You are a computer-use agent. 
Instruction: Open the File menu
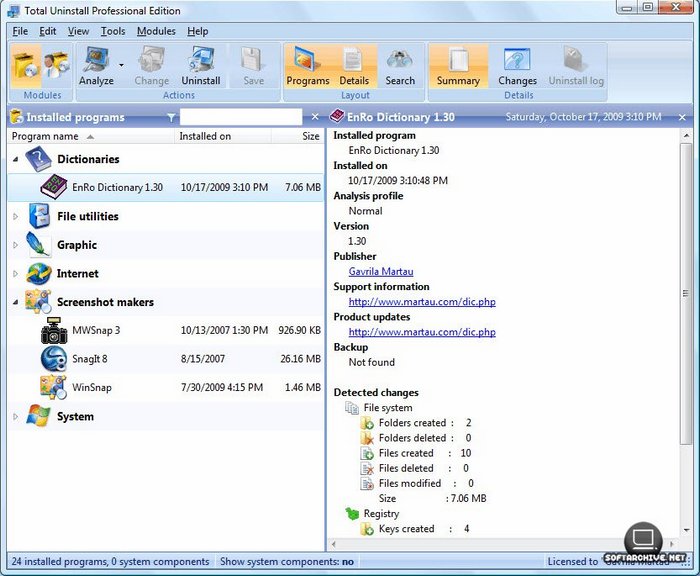click(20, 31)
